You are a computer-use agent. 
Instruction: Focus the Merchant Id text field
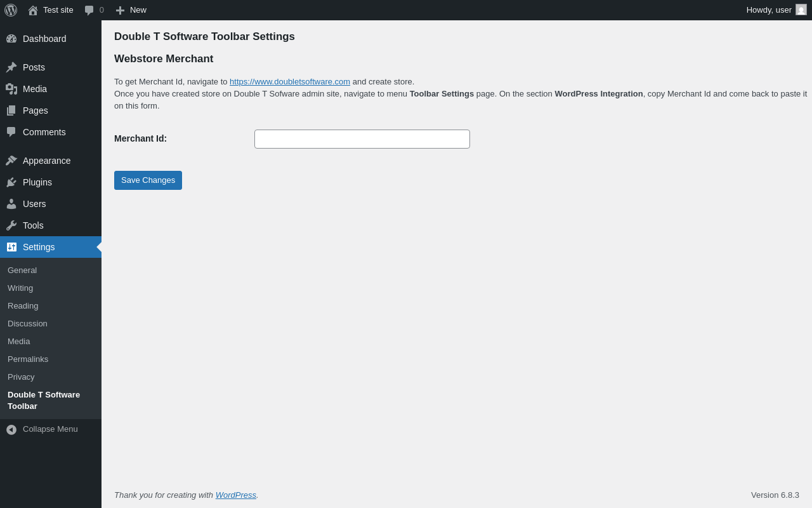(x=362, y=139)
